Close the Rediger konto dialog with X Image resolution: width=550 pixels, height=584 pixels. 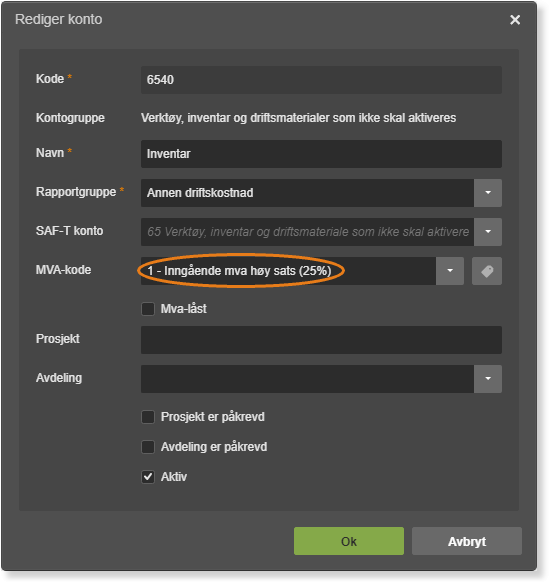(x=515, y=20)
